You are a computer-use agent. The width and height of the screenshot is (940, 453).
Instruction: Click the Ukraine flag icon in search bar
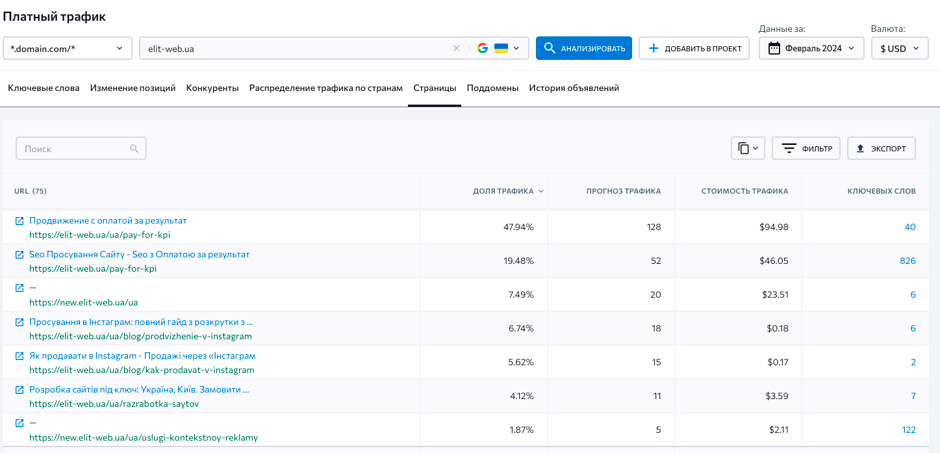tap(501, 49)
